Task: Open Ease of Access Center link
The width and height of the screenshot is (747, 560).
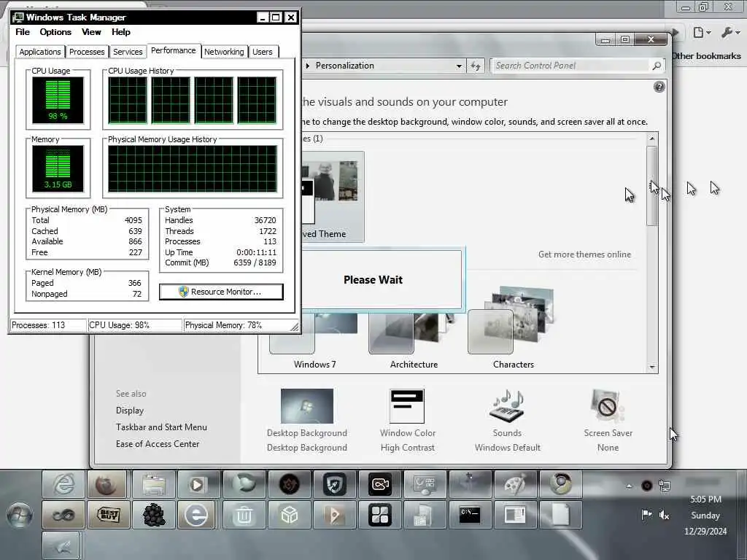Action: [158, 444]
